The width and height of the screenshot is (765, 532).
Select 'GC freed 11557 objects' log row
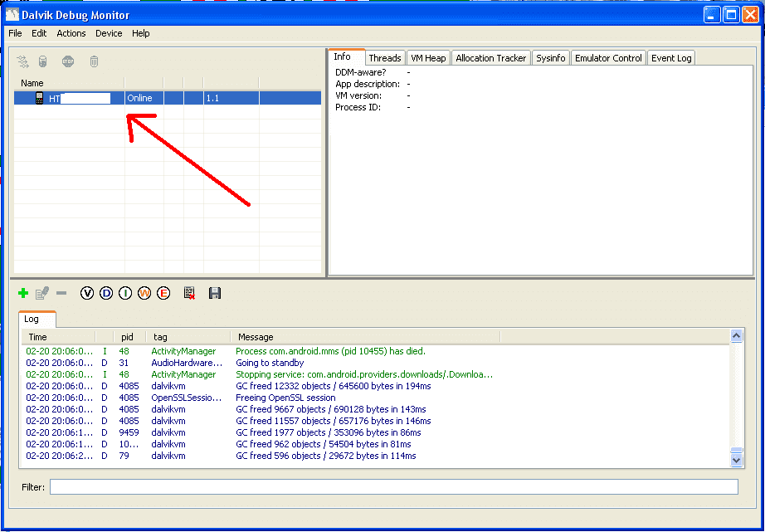[x=376, y=421]
